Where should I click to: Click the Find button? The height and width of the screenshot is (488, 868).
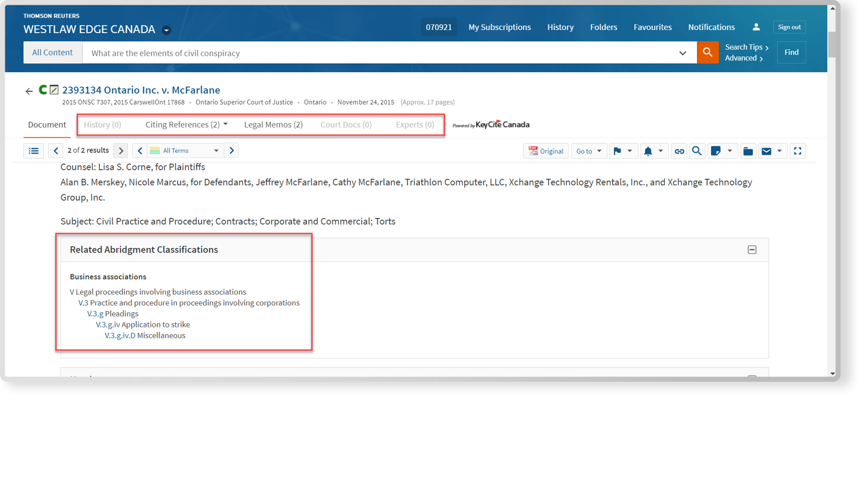(x=792, y=53)
